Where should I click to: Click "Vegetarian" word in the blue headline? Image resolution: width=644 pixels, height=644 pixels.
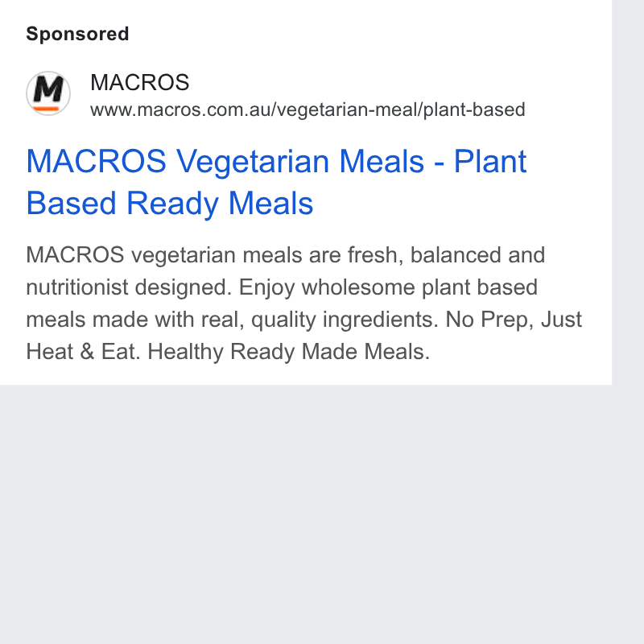pyautogui.click(x=253, y=161)
